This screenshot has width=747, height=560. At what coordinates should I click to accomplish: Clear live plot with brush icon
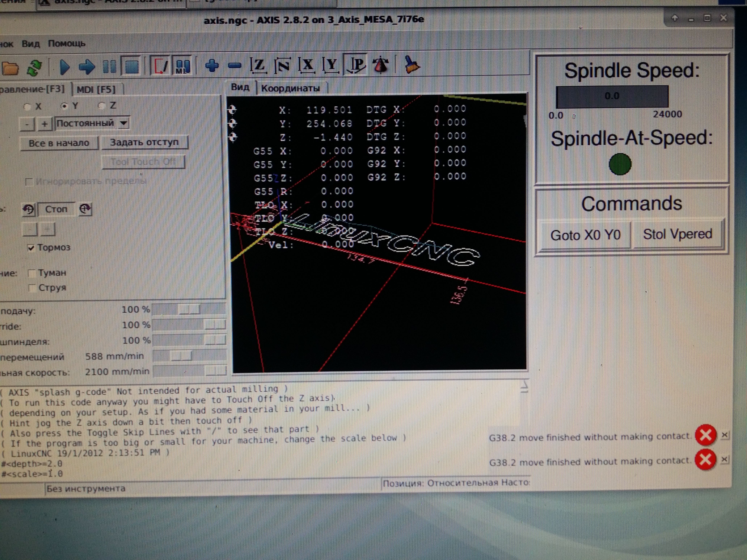point(412,64)
